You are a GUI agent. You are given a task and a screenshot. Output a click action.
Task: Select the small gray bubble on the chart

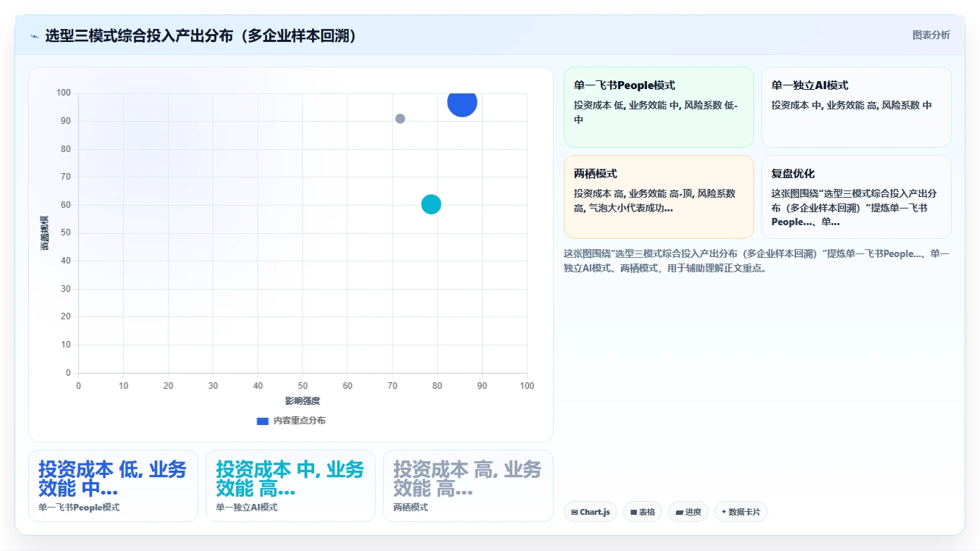(400, 119)
